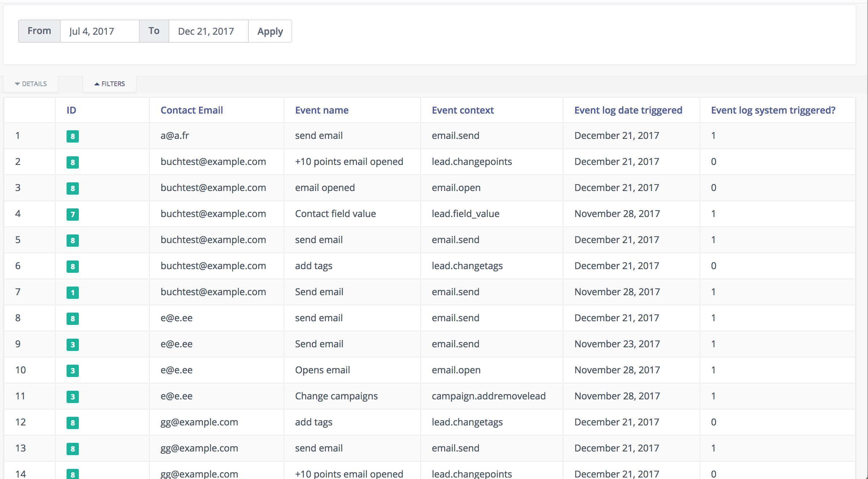The height and width of the screenshot is (479, 868).
Task: Click system triggered value 1 in row 11
Action: pyautogui.click(x=713, y=396)
